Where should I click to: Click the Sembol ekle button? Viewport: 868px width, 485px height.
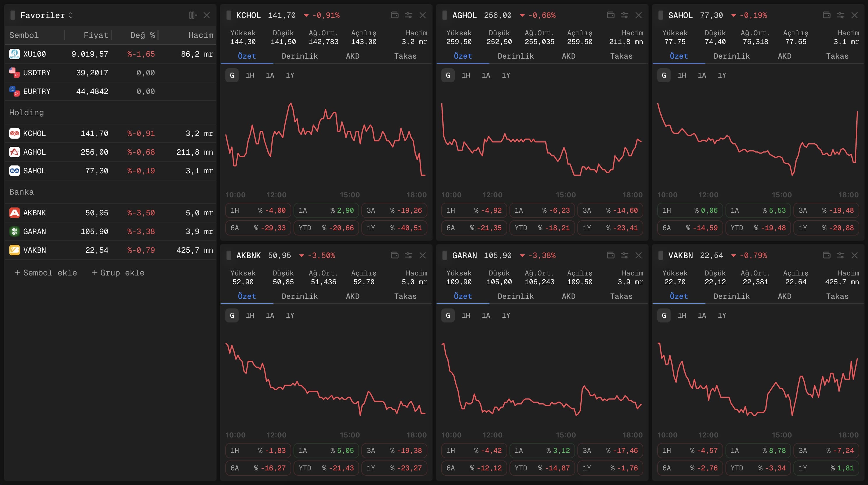[46, 273]
